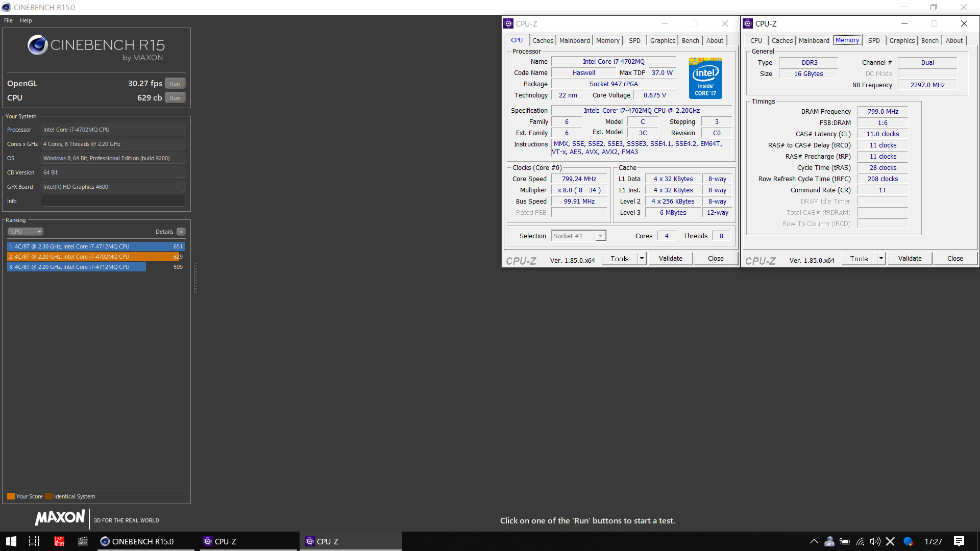Open Wi-Fi network tray icon
The width and height of the screenshot is (980, 551).
(x=860, y=541)
